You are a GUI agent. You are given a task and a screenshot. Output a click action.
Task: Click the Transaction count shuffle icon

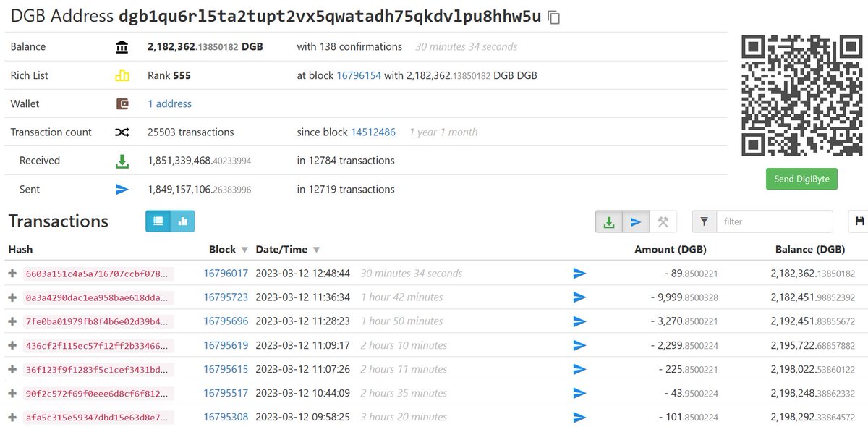122,132
